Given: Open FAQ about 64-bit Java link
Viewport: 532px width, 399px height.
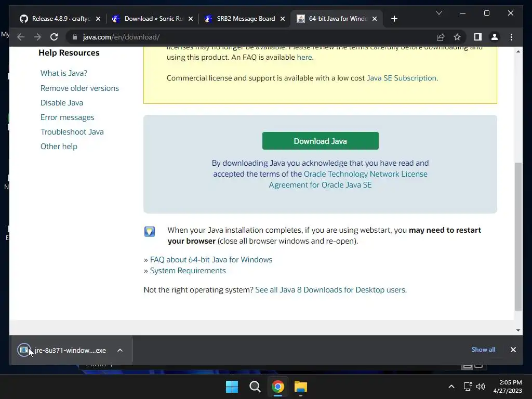Looking at the screenshot, I should [x=211, y=260].
